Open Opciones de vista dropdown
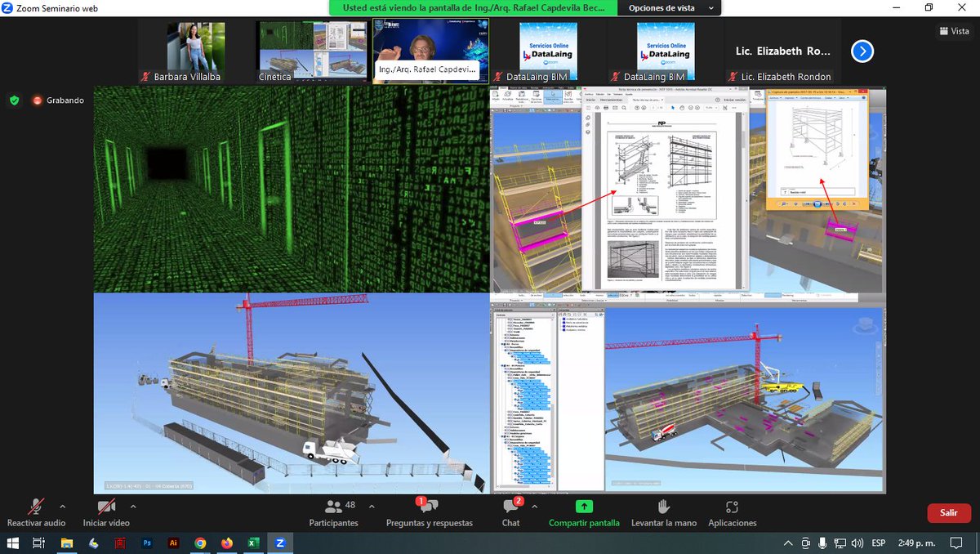Screen dimensions: 980x554 (670, 7)
